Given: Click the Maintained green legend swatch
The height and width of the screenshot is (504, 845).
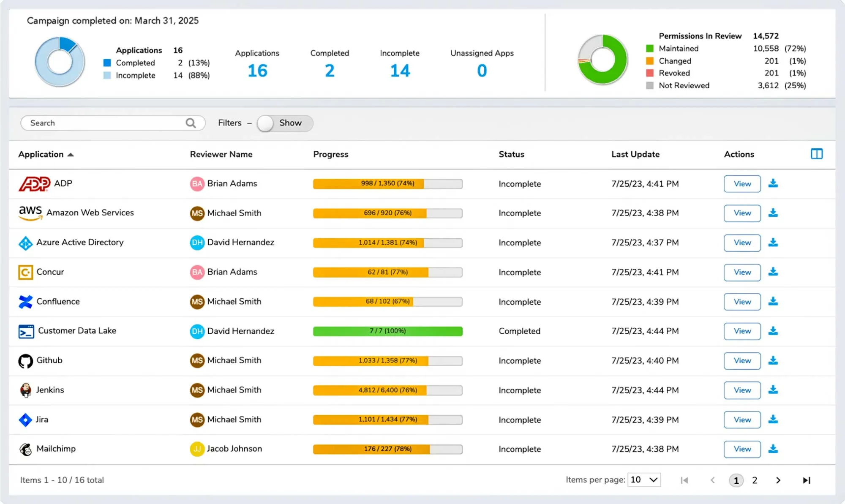Looking at the screenshot, I should click(650, 49).
